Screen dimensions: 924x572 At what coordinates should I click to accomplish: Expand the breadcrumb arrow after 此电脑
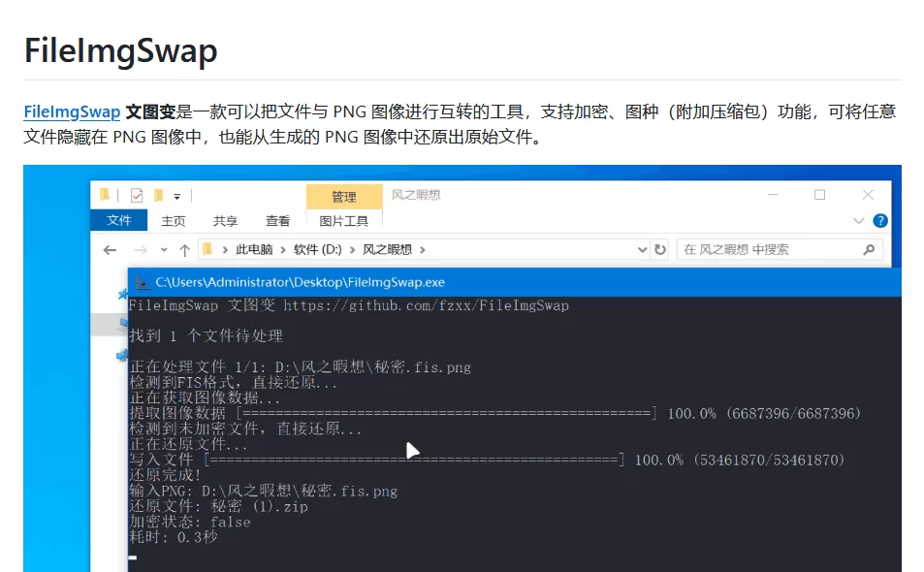(281, 247)
